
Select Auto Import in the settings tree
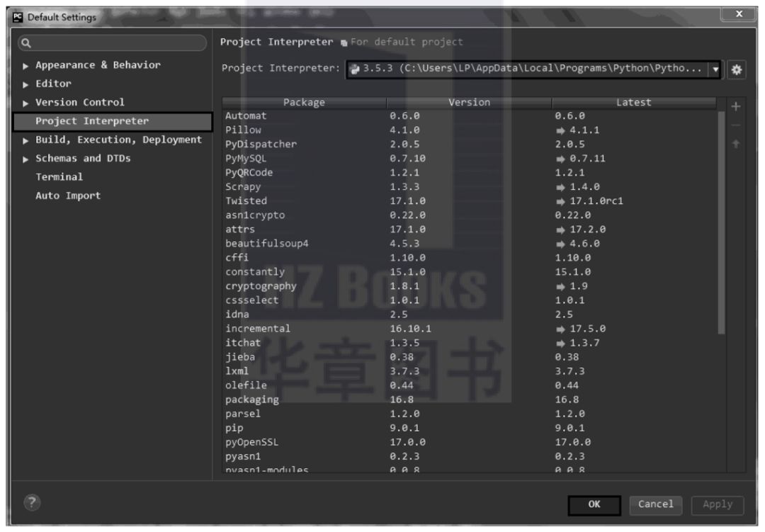[68, 196]
